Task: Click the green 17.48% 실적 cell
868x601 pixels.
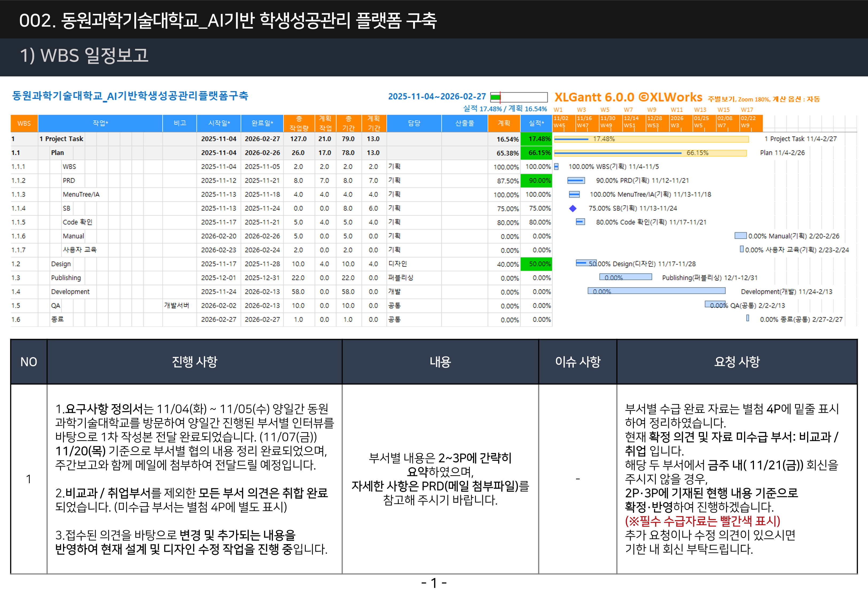Action: (x=536, y=139)
